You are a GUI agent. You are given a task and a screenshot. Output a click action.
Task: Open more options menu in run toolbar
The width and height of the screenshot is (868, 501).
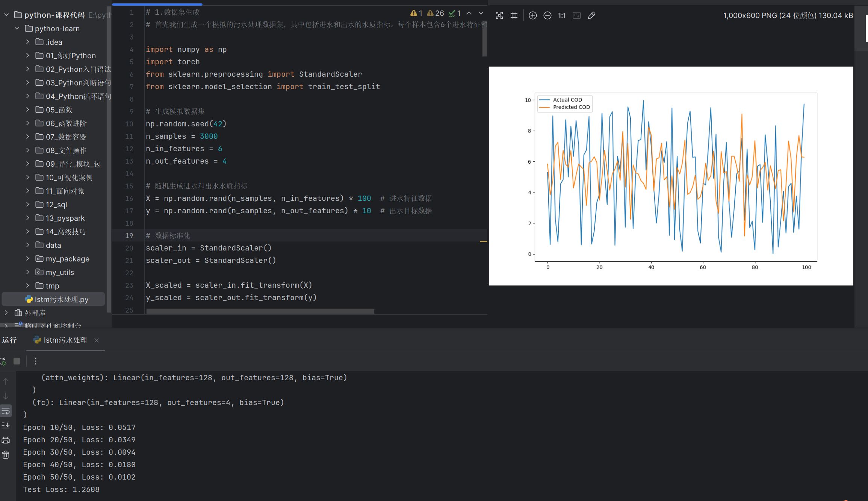click(36, 361)
